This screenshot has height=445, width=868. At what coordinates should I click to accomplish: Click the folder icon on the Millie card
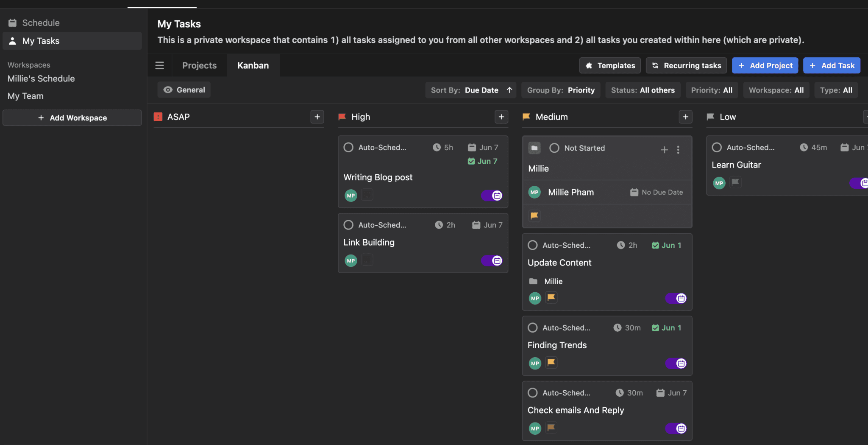pos(534,148)
